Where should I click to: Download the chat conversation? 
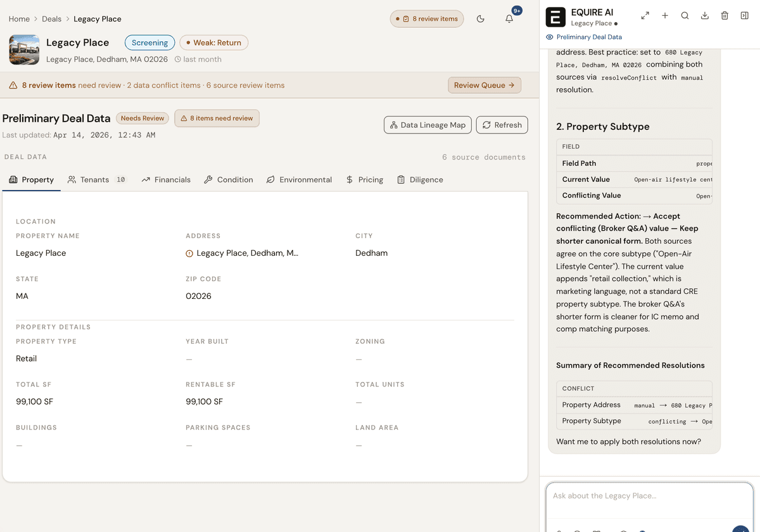(x=704, y=16)
